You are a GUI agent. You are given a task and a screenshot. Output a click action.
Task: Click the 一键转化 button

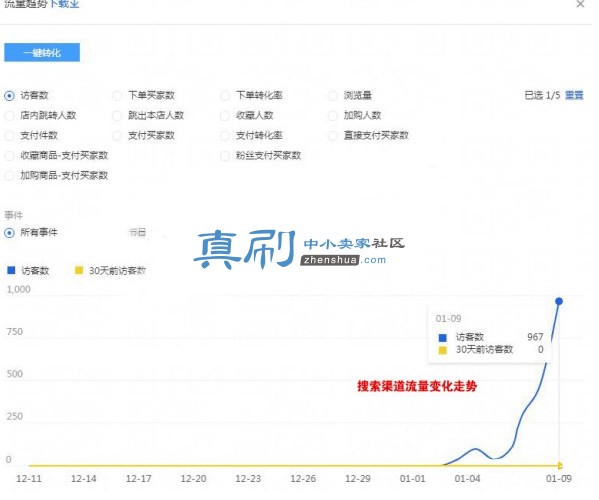(x=42, y=53)
